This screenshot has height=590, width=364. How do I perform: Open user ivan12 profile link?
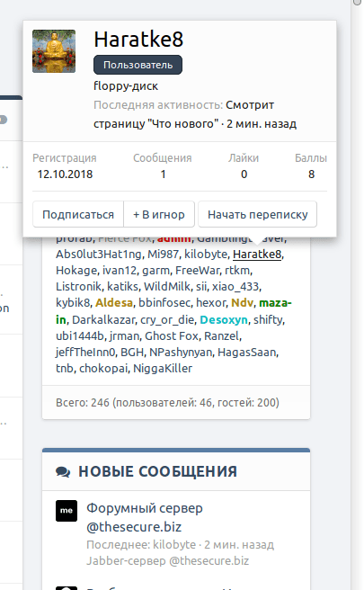[120, 271]
